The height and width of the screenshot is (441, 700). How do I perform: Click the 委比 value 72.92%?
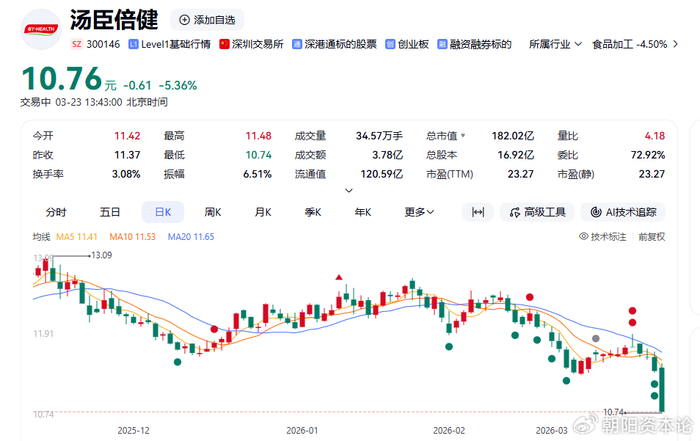[x=648, y=155]
